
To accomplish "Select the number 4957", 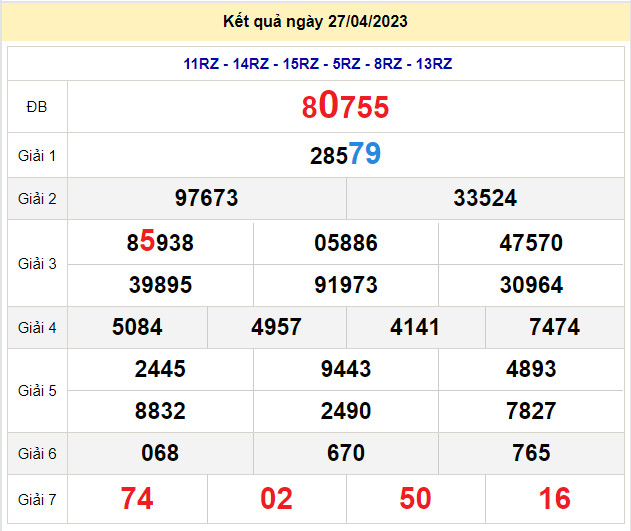I will 276,327.
